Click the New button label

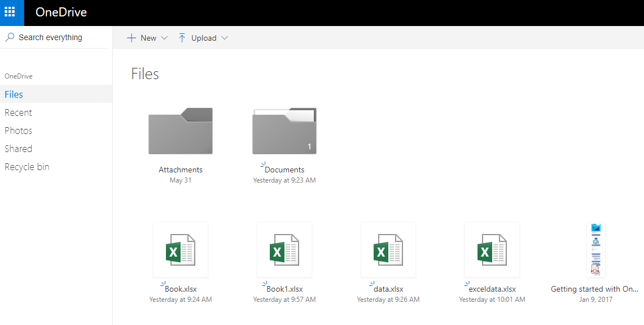point(148,38)
